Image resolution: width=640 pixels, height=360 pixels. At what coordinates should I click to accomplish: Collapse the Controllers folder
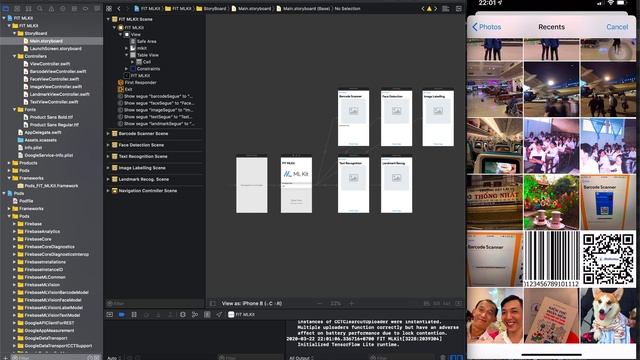[15, 56]
